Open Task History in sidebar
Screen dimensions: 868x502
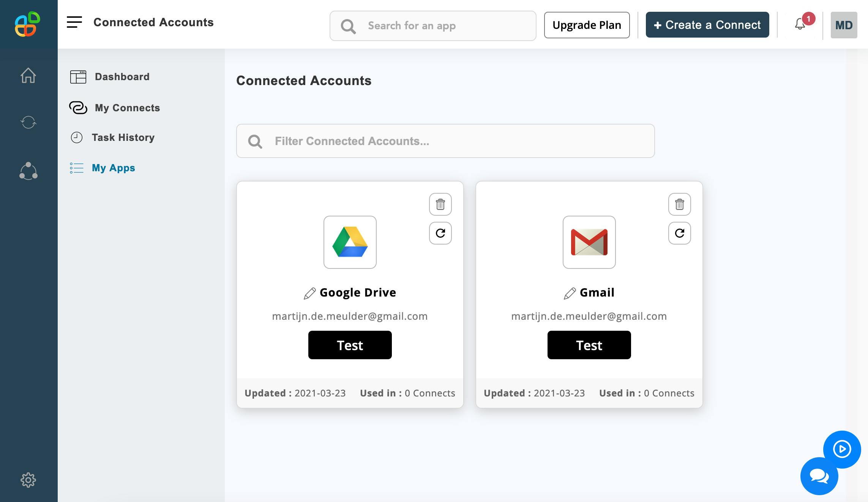coord(123,137)
